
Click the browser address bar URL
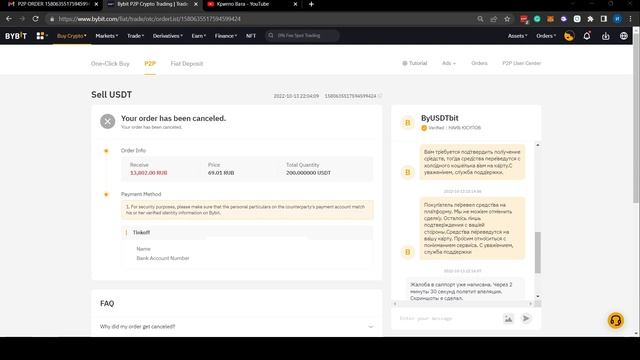pyautogui.click(x=149, y=19)
